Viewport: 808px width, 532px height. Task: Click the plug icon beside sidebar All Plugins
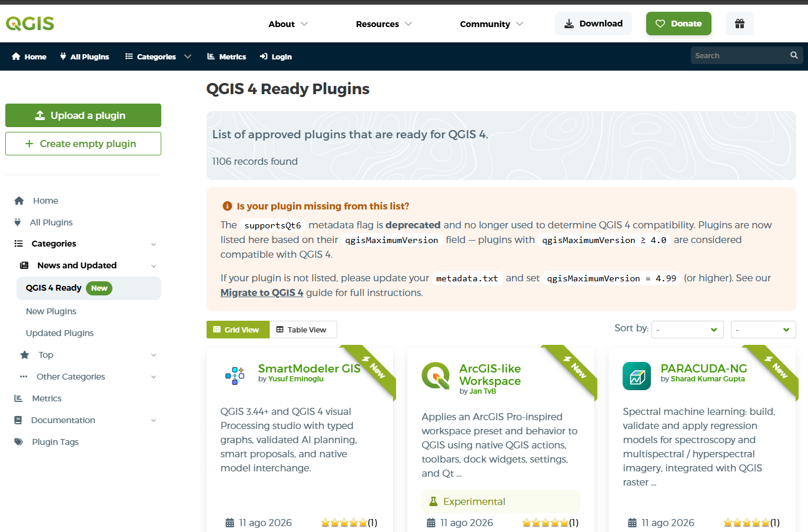(18, 222)
